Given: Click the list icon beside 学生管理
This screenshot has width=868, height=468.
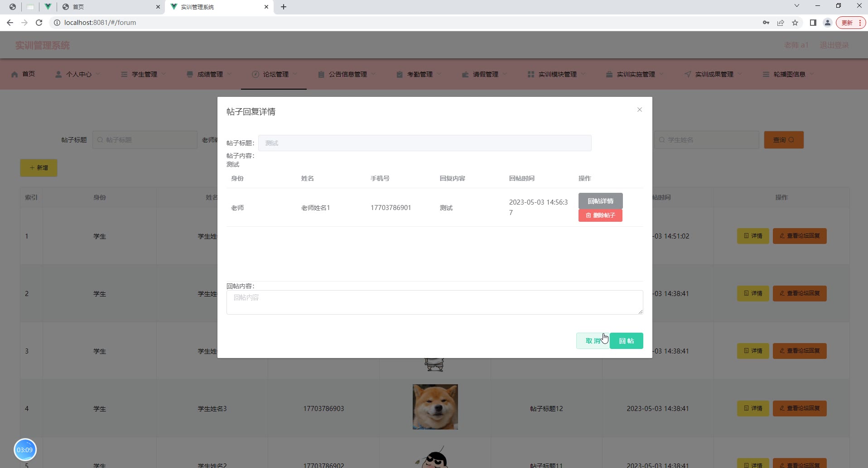Looking at the screenshot, I should (x=124, y=74).
